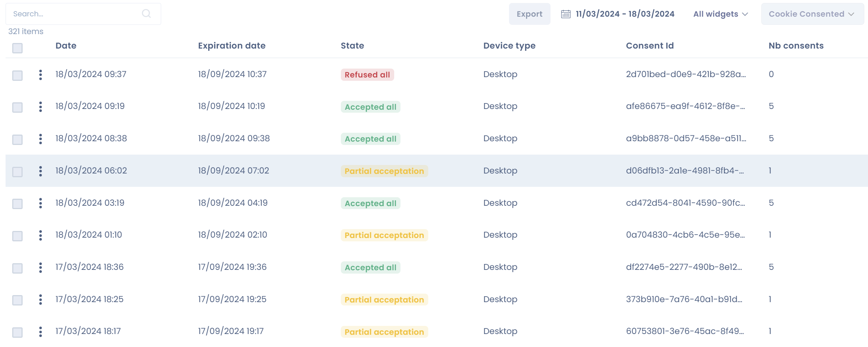Screen dimensions: 868x347
Task: Open row actions menu for 18/03/2024 09:37 entry
Action: tap(40, 75)
